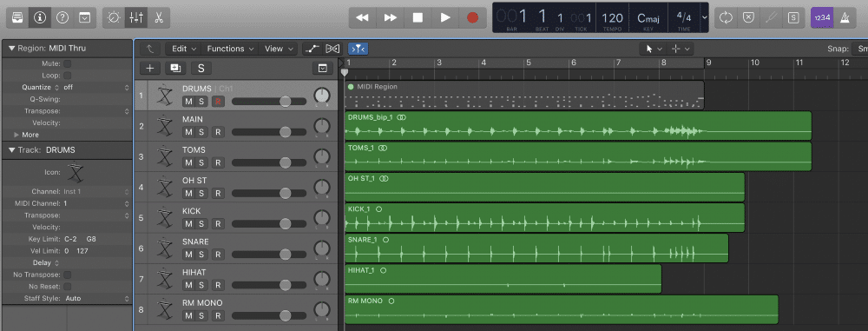Toggle the Toolbar display button
The width and height of the screenshot is (868, 331).
point(84,17)
